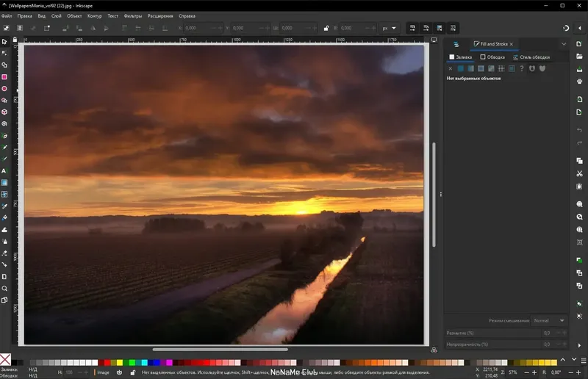Close the Fill and Stroke panel tab
The width and height of the screenshot is (588, 379).
(512, 44)
